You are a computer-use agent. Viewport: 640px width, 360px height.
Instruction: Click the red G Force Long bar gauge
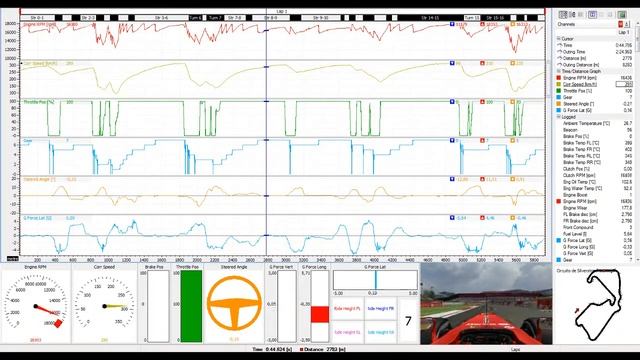point(320,306)
